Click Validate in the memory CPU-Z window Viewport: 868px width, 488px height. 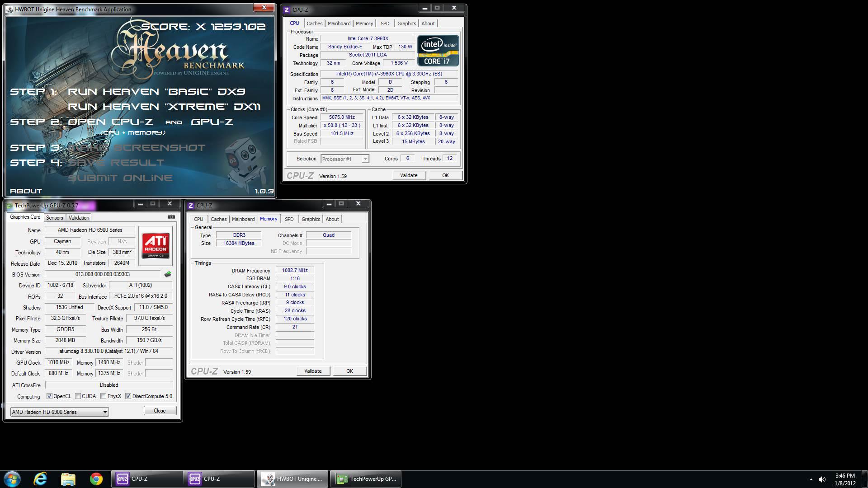pos(313,371)
